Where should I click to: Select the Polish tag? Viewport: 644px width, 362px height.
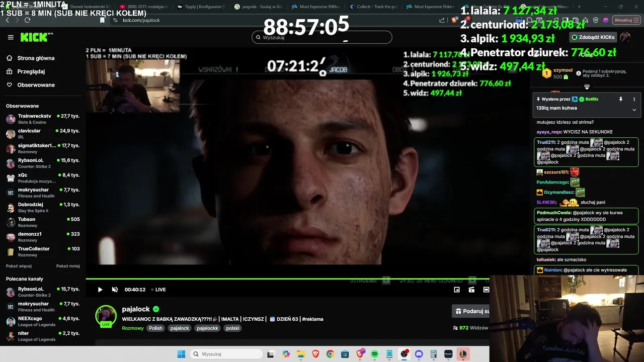click(x=155, y=328)
